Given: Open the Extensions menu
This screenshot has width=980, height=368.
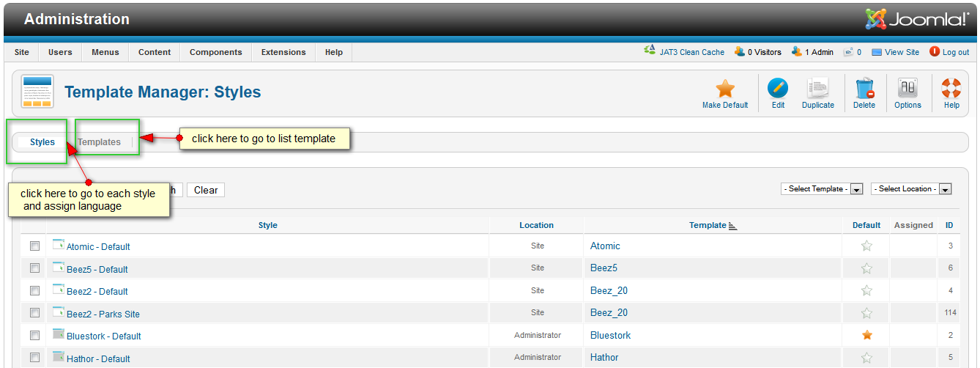Looking at the screenshot, I should pyautogui.click(x=283, y=52).
